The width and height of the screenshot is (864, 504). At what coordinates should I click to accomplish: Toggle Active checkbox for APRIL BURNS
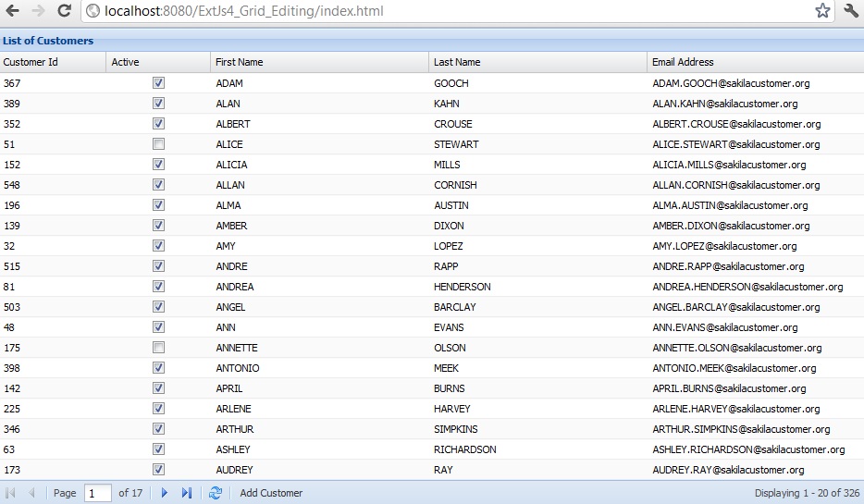click(x=158, y=388)
